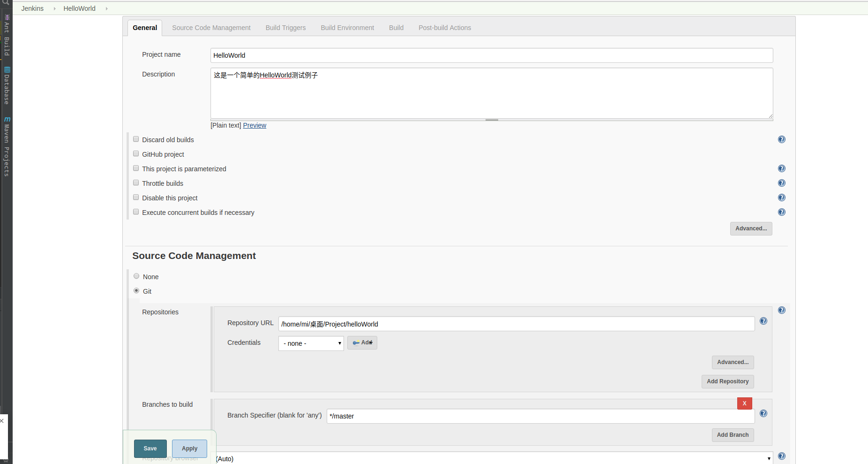The image size is (868, 464).
Task: Save the job configuration
Action: (150, 449)
